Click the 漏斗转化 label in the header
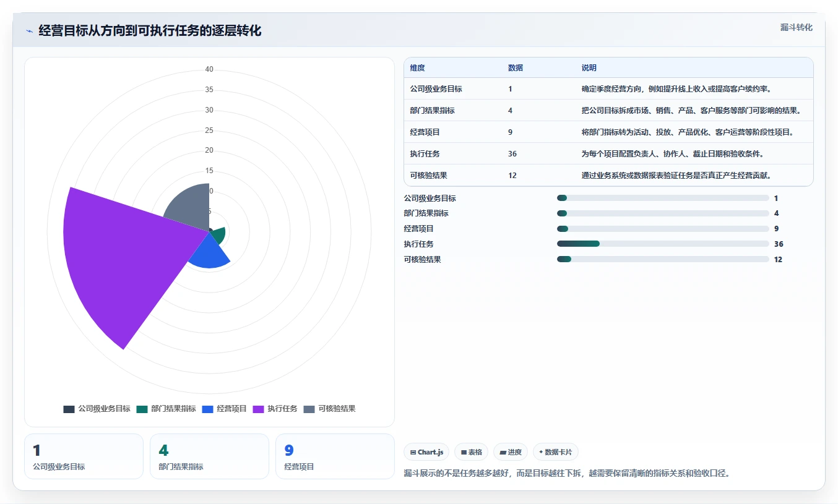This screenshot has width=838, height=504. pos(796,27)
